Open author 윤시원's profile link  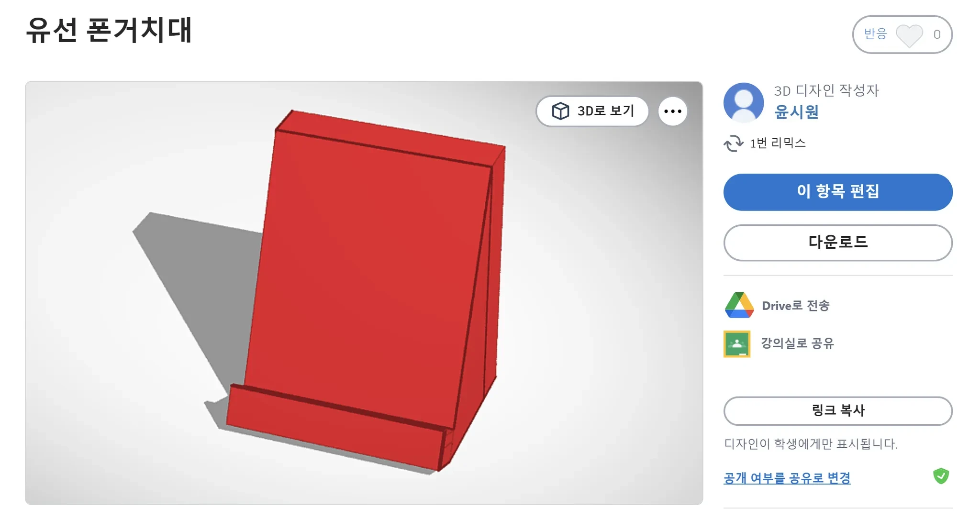[x=796, y=112]
